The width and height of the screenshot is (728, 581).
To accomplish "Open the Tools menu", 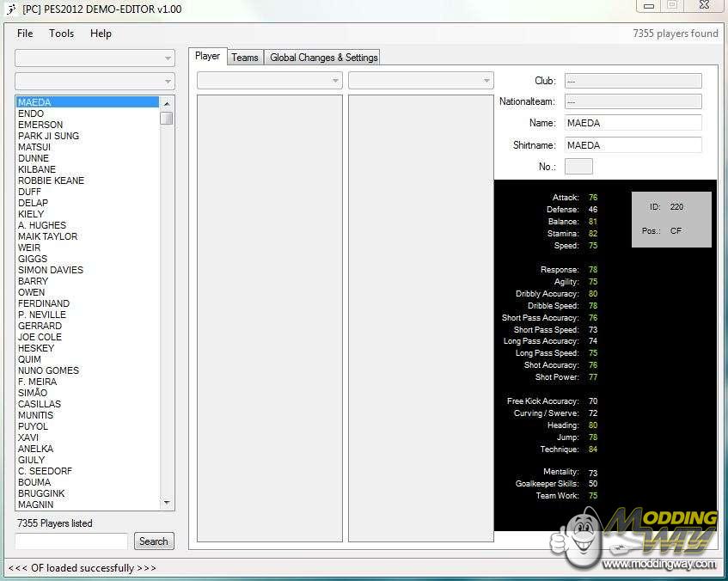I will pos(61,34).
